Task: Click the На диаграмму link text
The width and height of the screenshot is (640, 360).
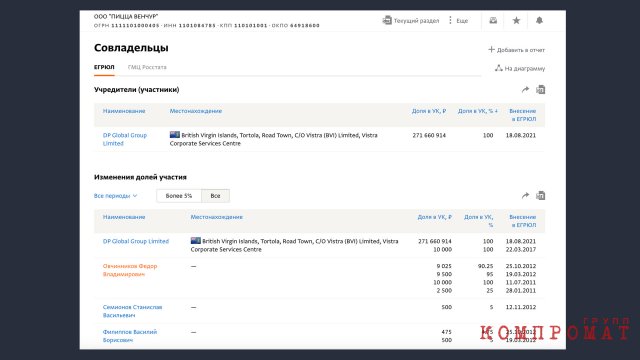Action: [524, 69]
